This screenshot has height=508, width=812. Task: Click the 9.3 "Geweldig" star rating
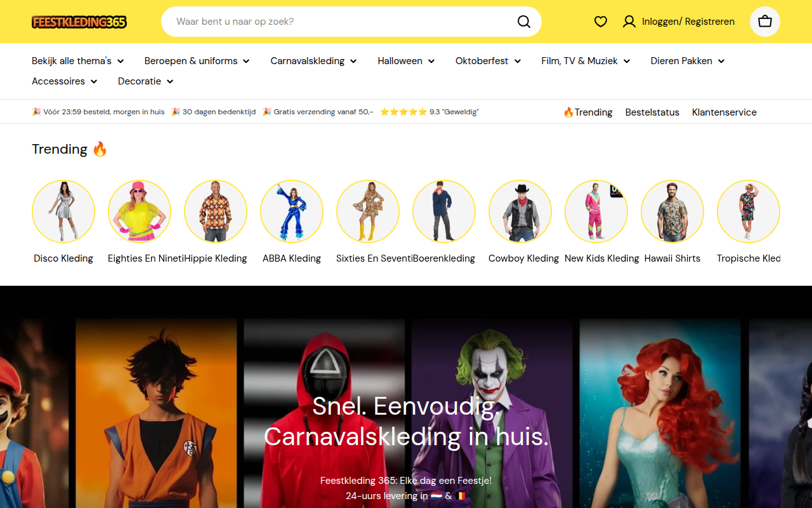(429, 112)
